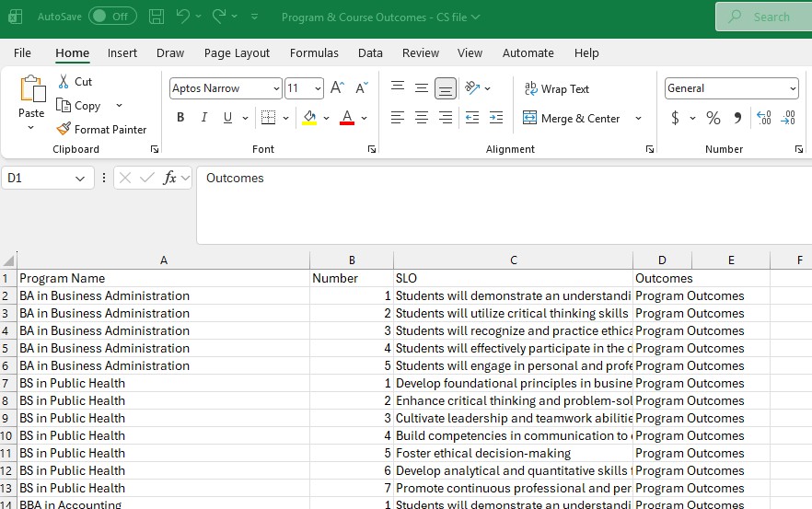Increase font size
Image resolution: width=812 pixels, height=509 pixels.
pyautogui.click(x=338, y=88)
